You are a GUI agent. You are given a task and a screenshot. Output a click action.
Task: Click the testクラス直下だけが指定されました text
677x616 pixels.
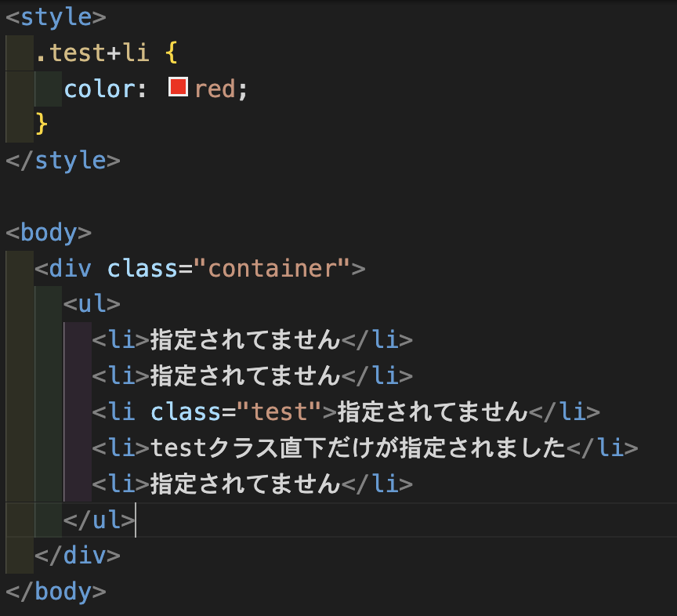(x=357, y=448)
